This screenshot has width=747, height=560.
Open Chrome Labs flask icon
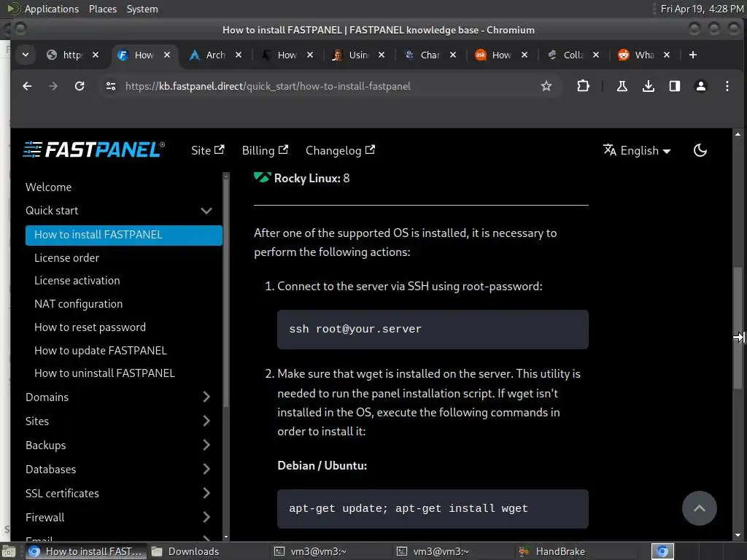pyautogui.click(x=622, y=86)
